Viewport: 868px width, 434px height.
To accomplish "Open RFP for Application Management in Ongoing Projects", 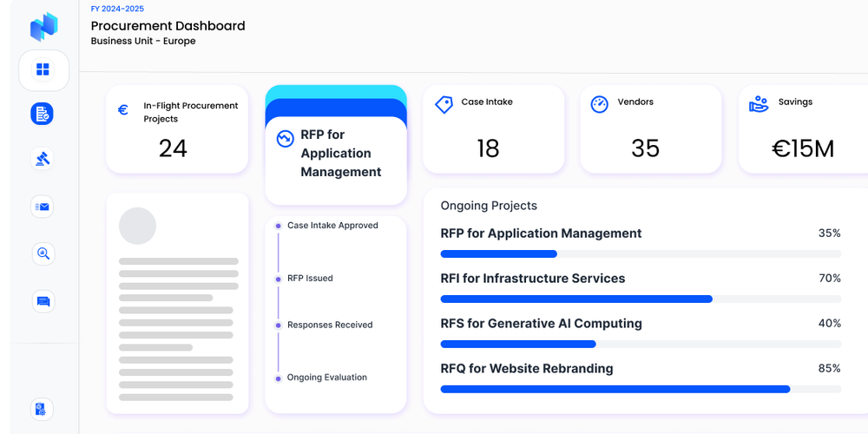I will pyautogui.click(x=541, y=233).
